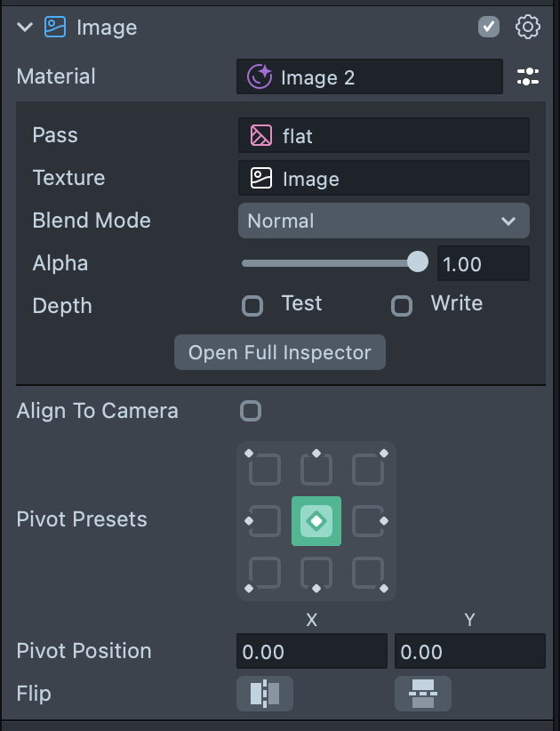560x731 pixels.
Task: Enable the Depth Write checkbox
Action: 402,306
